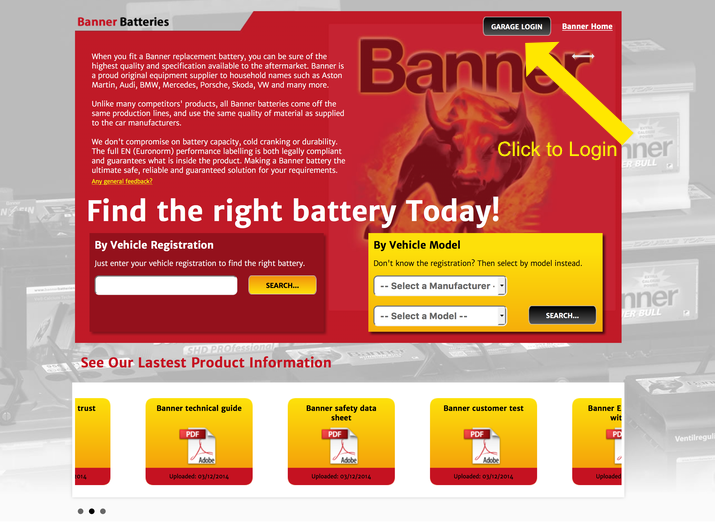The width and height of the screenshot is (715, 523).
Task: Select the third carousel pagination dot
Action: (103, 511)
